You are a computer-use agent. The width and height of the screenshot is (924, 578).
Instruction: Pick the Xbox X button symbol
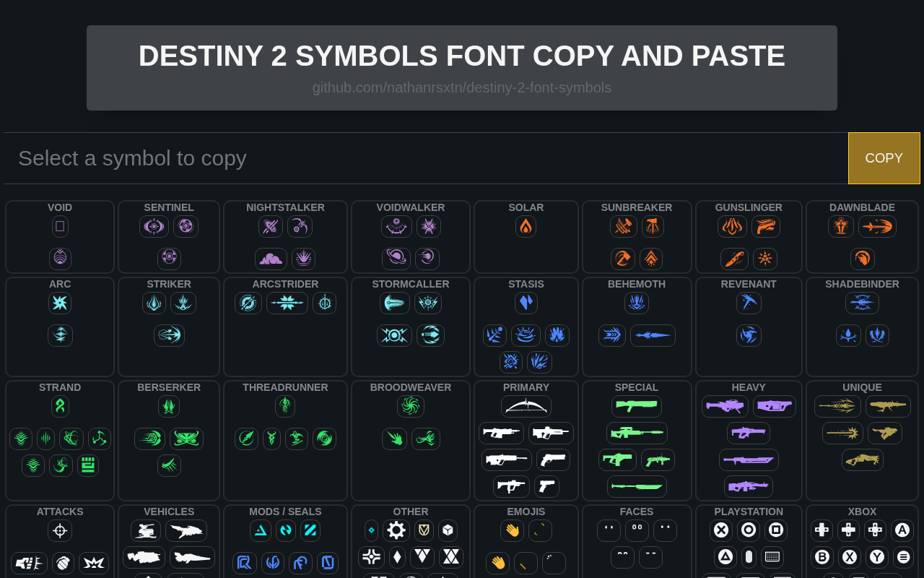click(850, 557)
